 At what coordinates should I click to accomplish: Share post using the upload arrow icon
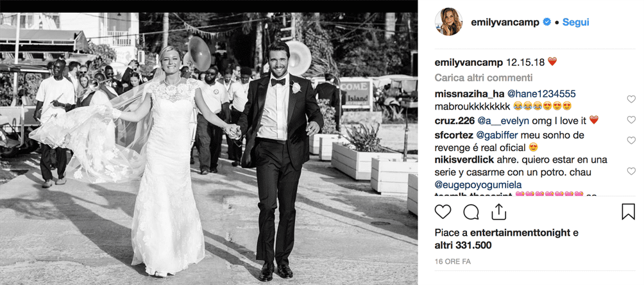(x=498, y=211)
